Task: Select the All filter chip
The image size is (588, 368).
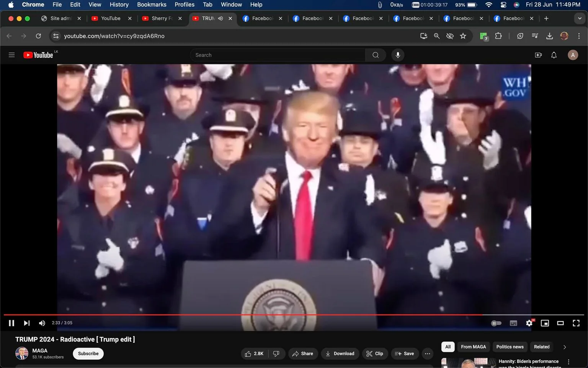Action: coord(448,347)
